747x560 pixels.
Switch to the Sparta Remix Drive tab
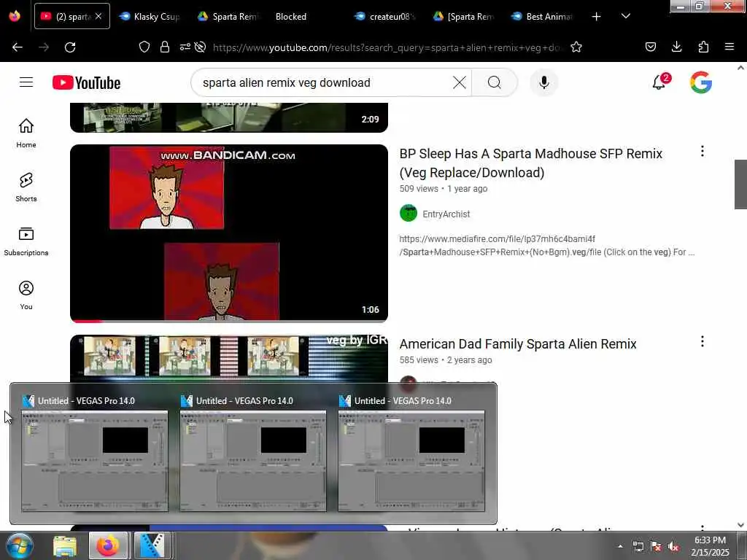(x=228, y=17)
